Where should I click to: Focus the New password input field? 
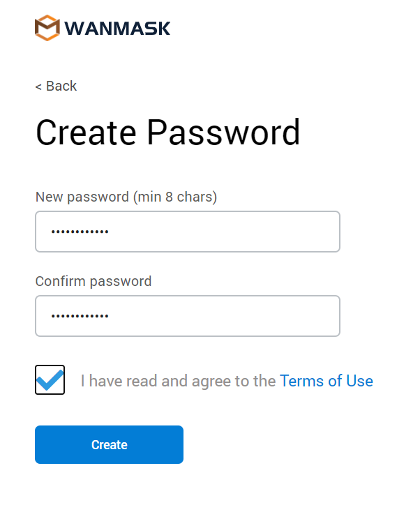tap(188, 232)
